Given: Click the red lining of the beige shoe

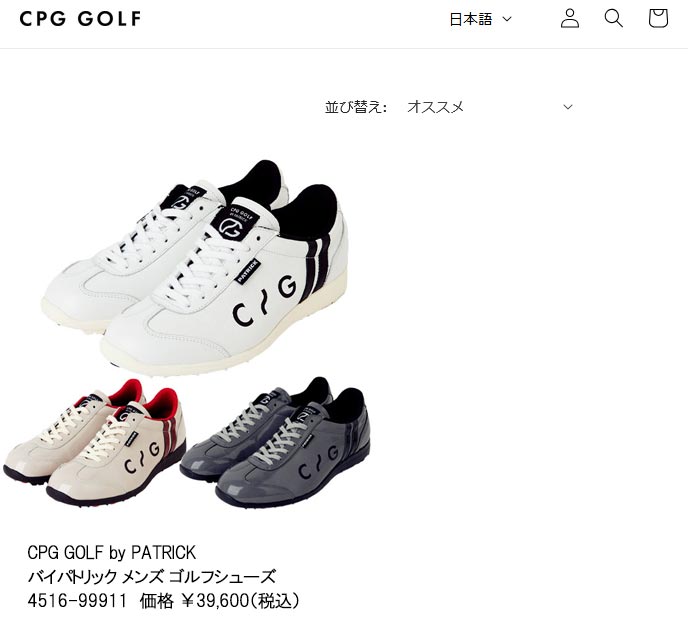Looking at the screenshot, I should 161,403.
